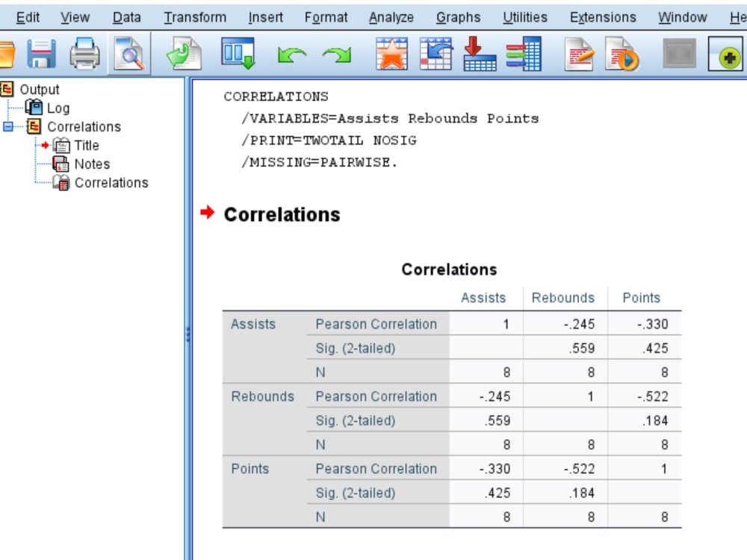Open the Transform menu
This screenshot has width=747, height=560.
(x=195, y=18)
